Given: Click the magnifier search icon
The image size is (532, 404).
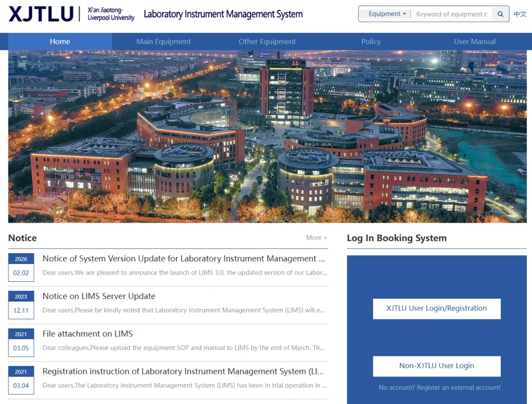Looking at the screenshot, I should 500,14.
